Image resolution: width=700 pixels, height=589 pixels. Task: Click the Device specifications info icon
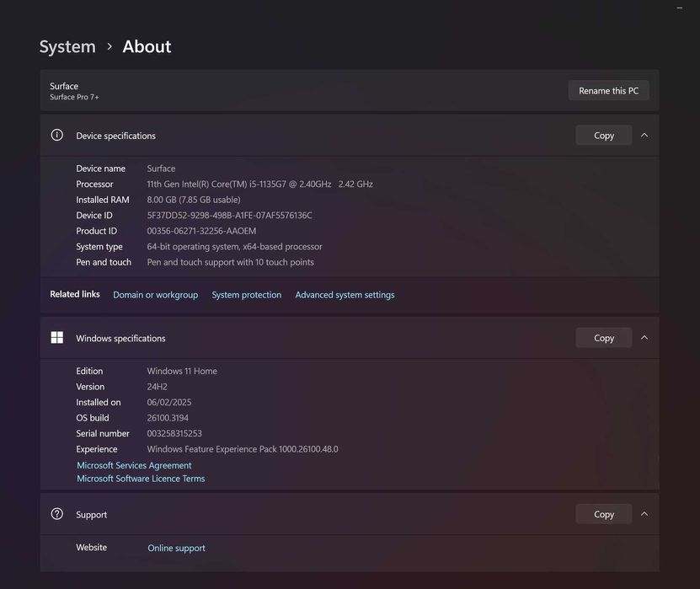point(57,135)
